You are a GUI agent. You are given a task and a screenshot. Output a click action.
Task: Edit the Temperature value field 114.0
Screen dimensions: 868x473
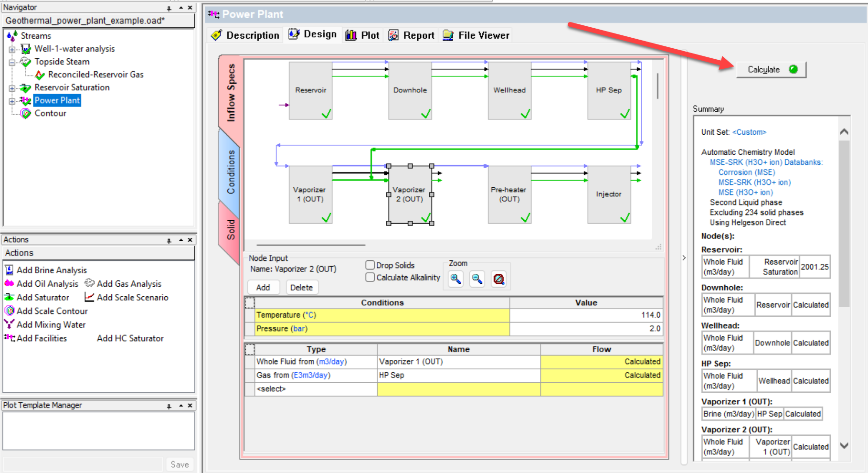(x=586, y=315)
